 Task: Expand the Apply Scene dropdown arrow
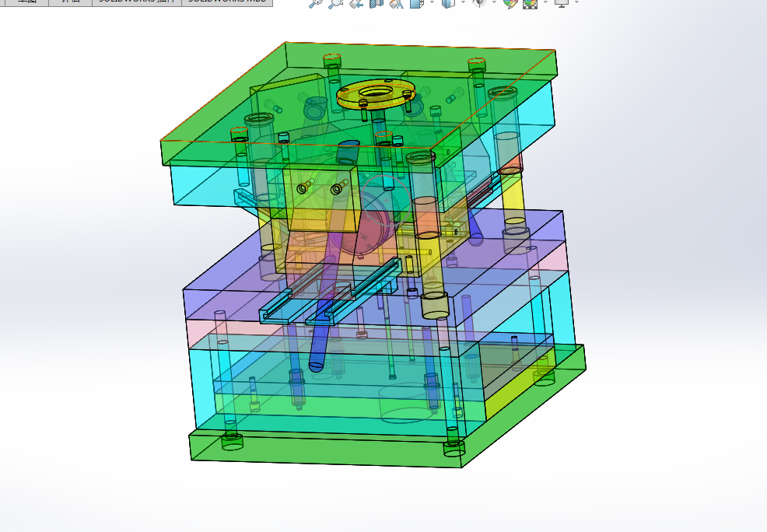[x=545, y=2]
